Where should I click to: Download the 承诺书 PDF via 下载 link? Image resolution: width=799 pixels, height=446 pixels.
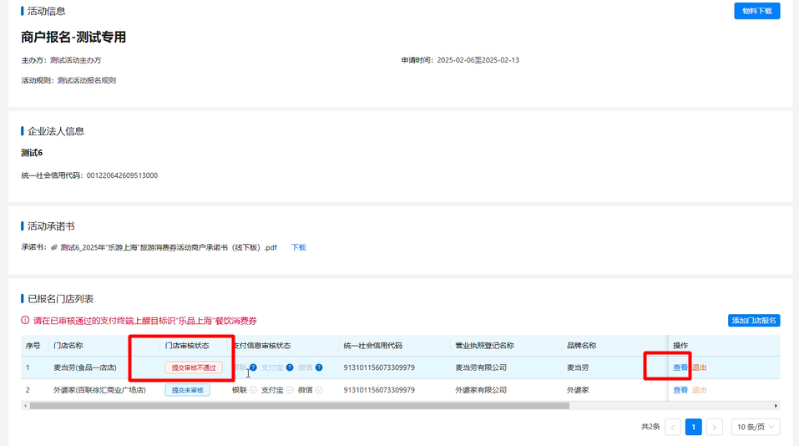pos(298,247)
